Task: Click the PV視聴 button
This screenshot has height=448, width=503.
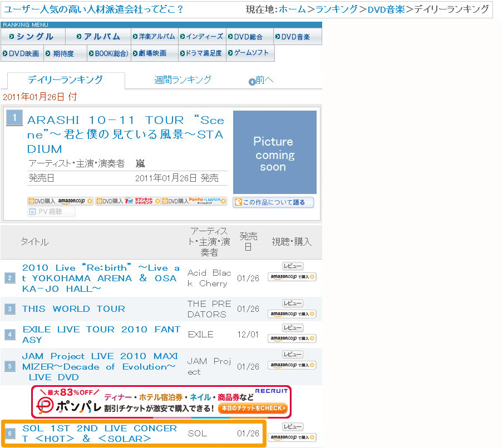Action: pyautogui.click(x=51, y=212)
